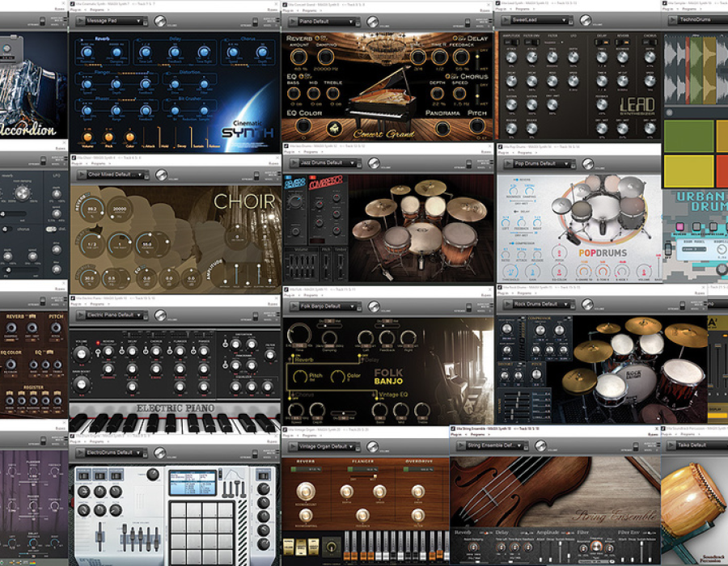Click the Reverb Amount knob in Concert Grand
The height and width of the screenshot is (566, 728).
point(298,57)
